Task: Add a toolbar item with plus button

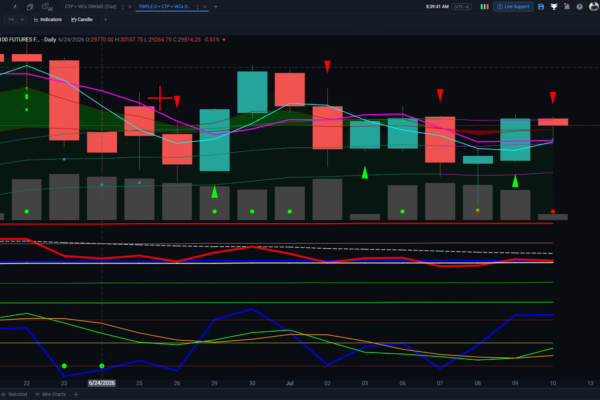Action: 105,20
